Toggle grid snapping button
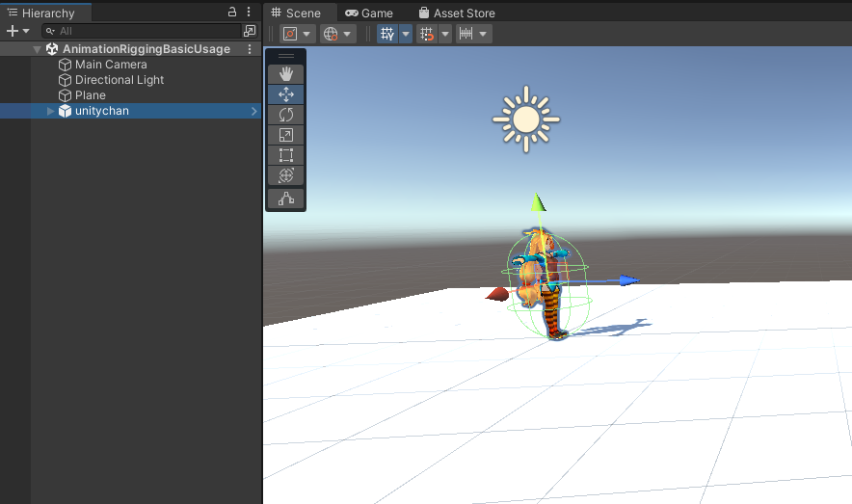 [427, 34]
